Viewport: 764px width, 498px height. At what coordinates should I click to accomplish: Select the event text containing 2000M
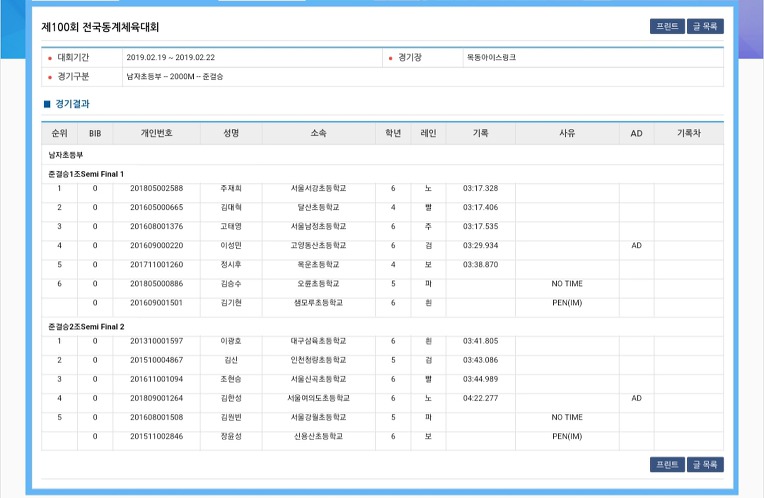pyautogui.click(x=174, y=77)
